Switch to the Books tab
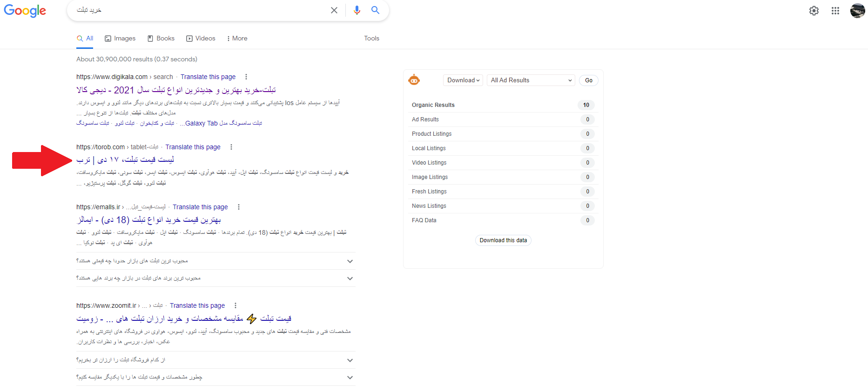868x391 pixels. (x=161, y=39)
